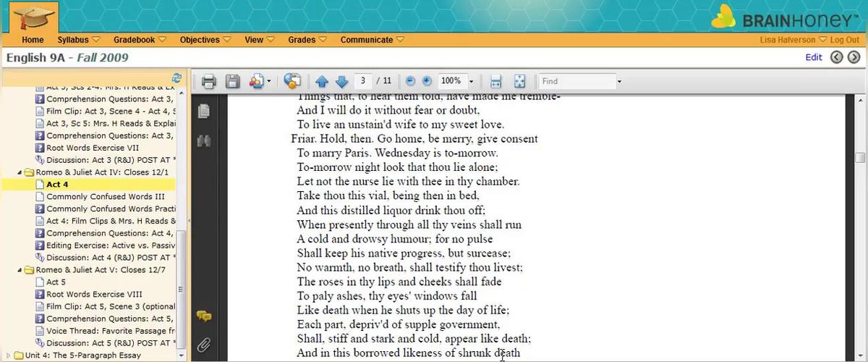Open the Gradebook menu
This screenshot has height=362, width=868.
140,40
